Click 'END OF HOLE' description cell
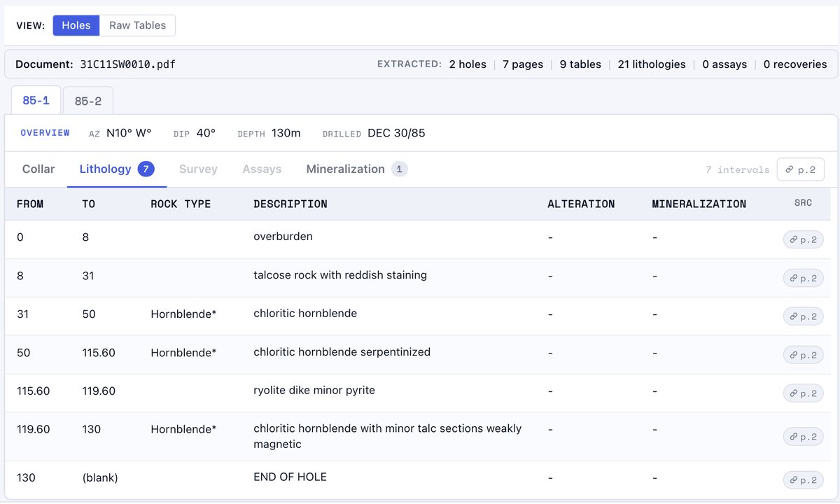Viewport: 840px width, 504px height. point(290,477)
